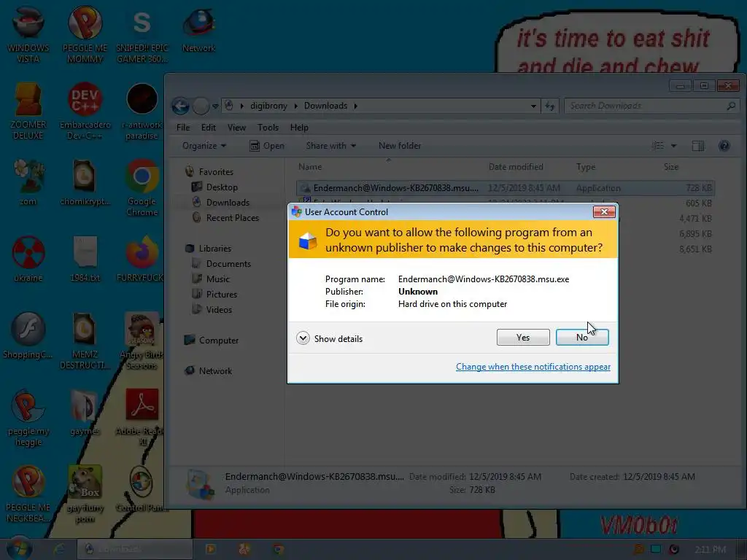Open chomikrypt desktop icon
747x560 pixels.
[85, 182]
